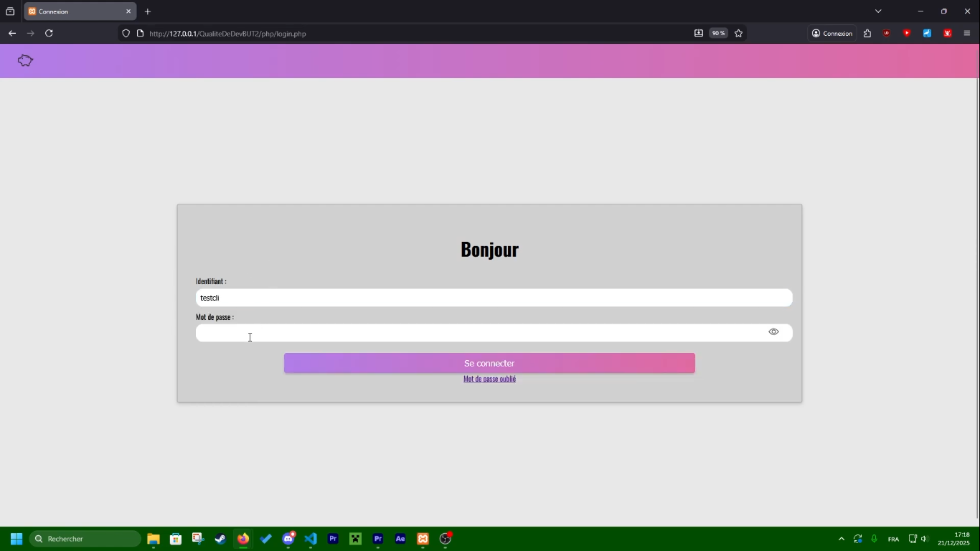The image size is (980, 551).
Task: Open a new tab with plus button
Action: (148, 11)
